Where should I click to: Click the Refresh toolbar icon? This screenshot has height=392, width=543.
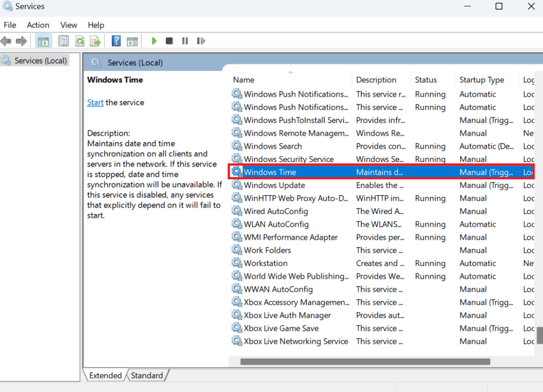click(x=80, y=41)
